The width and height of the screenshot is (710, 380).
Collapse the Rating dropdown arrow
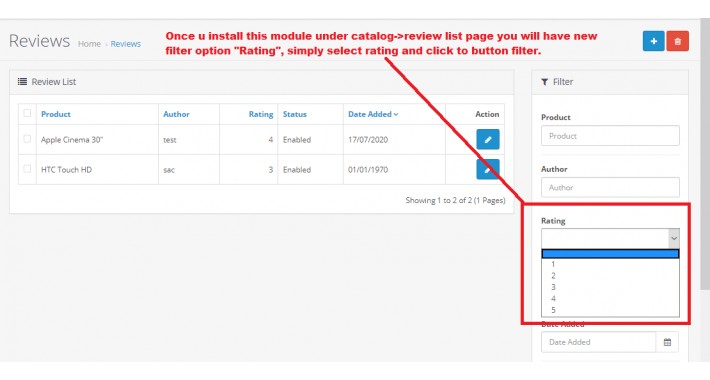[x=674, y=238]
